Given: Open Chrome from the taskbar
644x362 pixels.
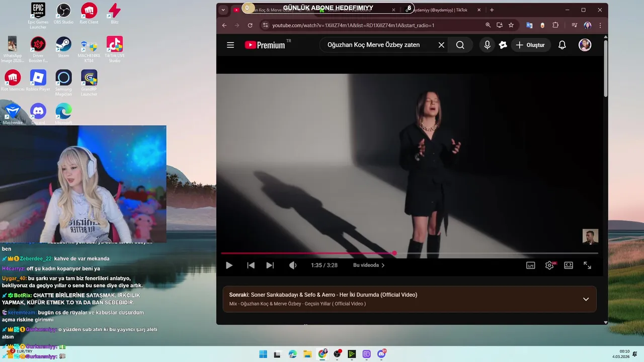Looking at the screenshot, I should point(323,354).
